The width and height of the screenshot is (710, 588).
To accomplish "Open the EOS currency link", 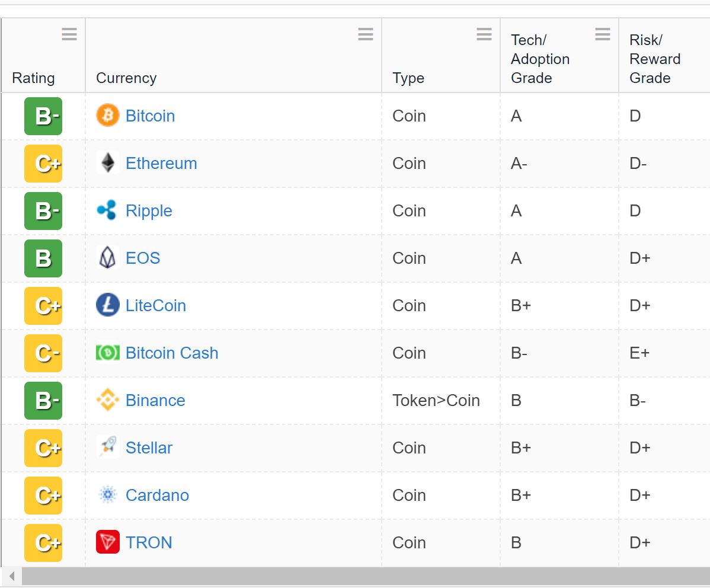I will (x=143, y=258).
